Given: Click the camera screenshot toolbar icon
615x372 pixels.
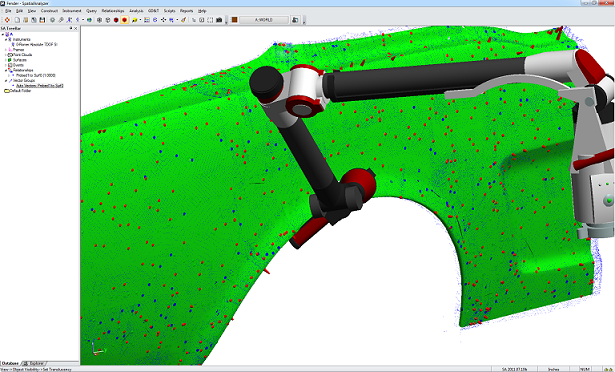Looking at the screenshot, I should coord(219,20).
